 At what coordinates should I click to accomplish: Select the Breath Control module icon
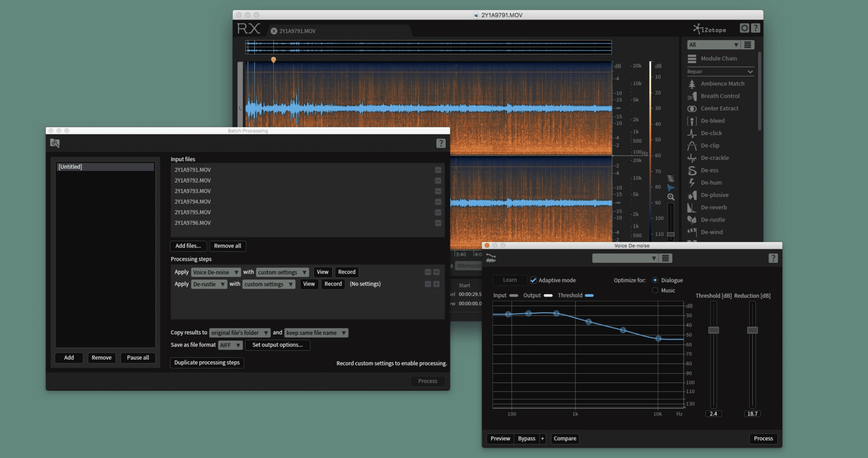coord(690,95)
